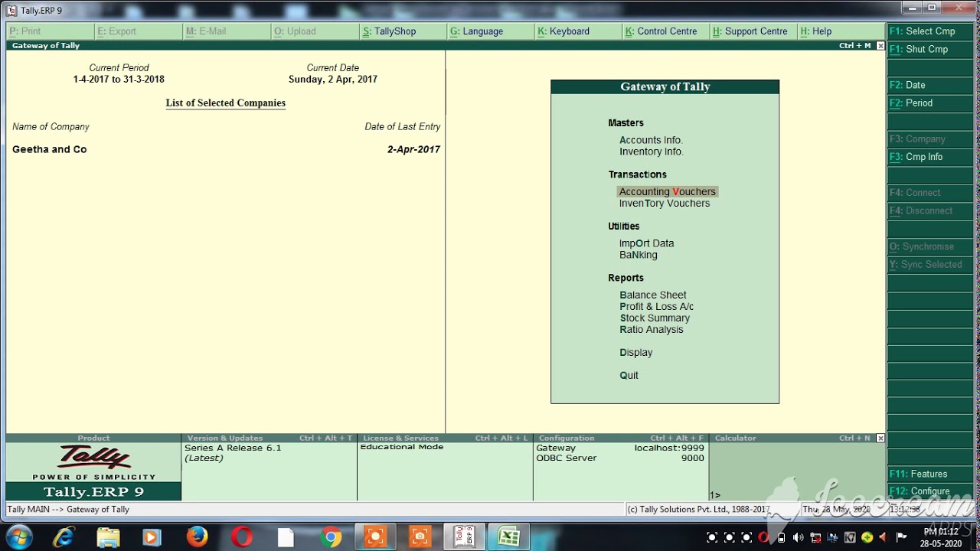The image size is (980, 551).
Task: Click F2 Period button
Action: coord(930,103)
